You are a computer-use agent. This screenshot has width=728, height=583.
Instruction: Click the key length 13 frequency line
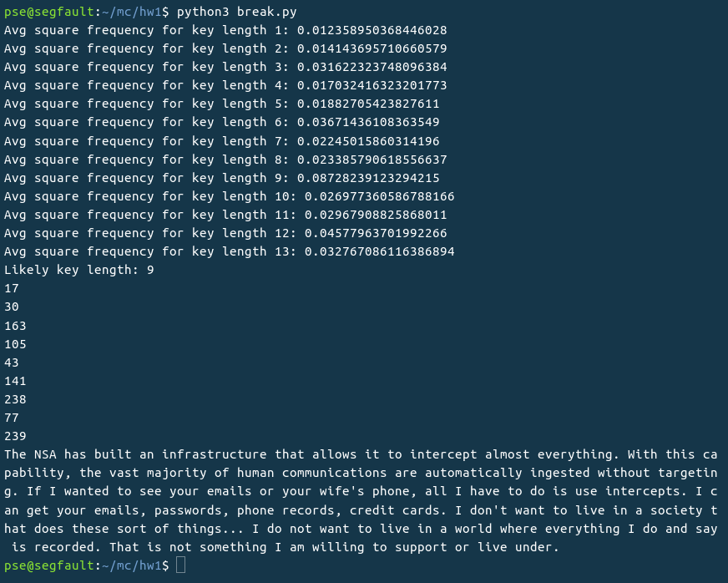tap(229, 251)
